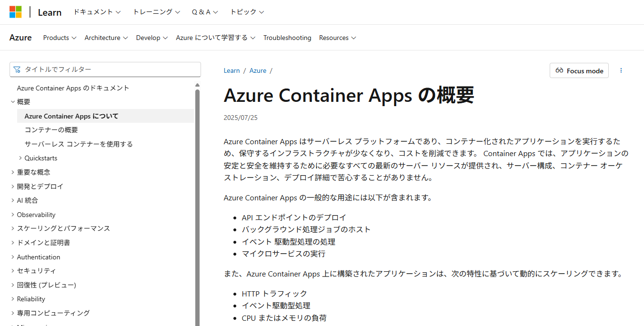The image size is (644, 326).
Task: Expand the Observability tree section
Action: point(36,215)
